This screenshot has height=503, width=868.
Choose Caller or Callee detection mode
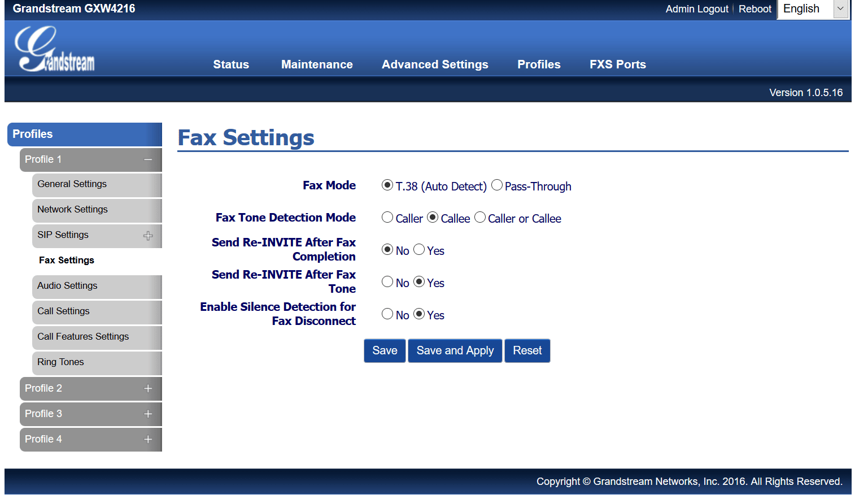(x=480, y=218)
